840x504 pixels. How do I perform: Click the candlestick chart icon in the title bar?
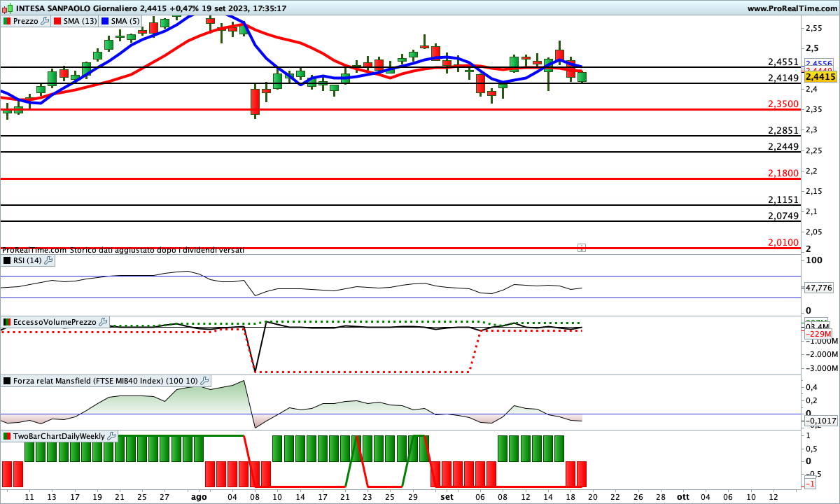[x=6, y=8]
